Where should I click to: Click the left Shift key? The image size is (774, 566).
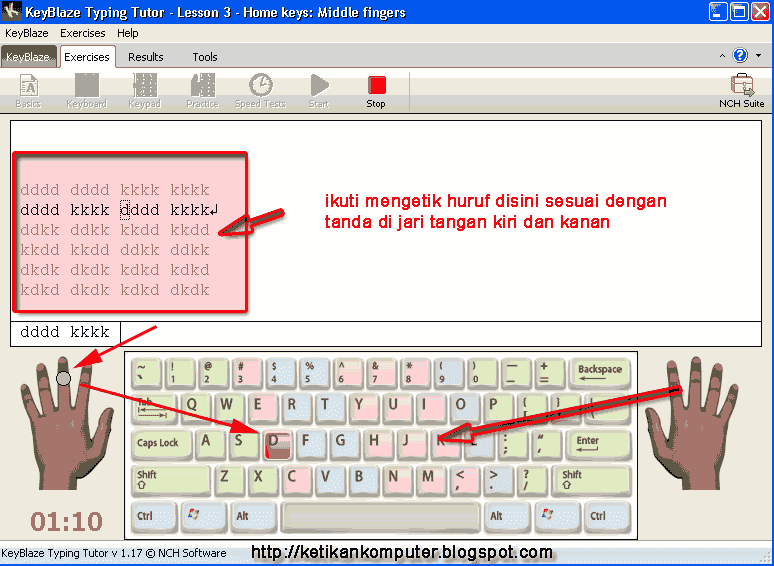(x=171, y=480)
